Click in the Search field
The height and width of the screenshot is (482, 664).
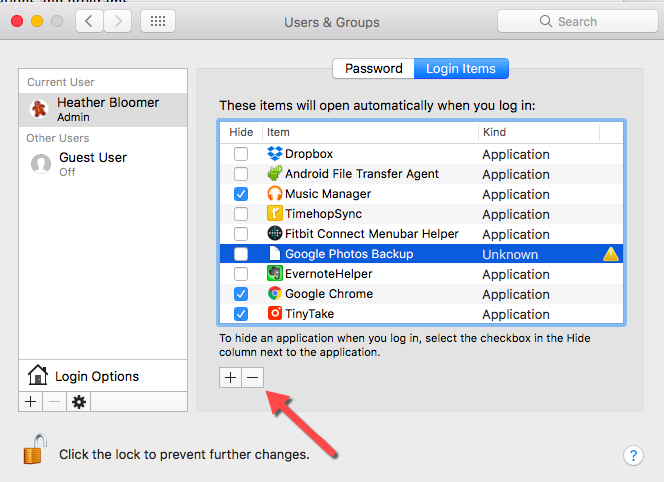[x=578, y=21]
